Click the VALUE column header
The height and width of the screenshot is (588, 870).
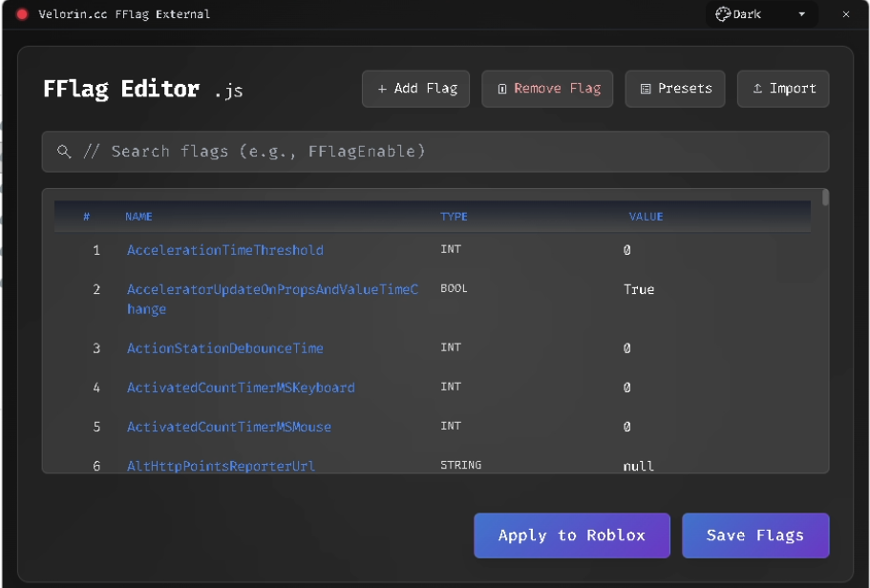click(x=646, y=217)
